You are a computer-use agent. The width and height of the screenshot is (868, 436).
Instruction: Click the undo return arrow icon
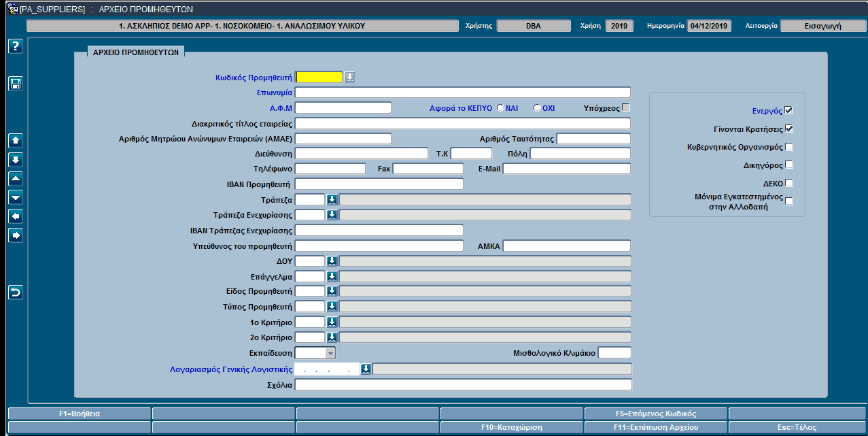[16, 292]
